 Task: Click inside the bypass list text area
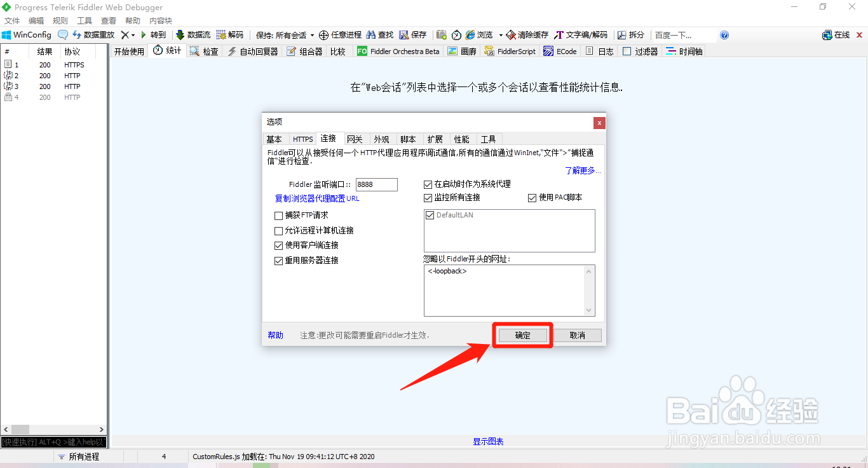pyautogui.click(x=505, y=291)
